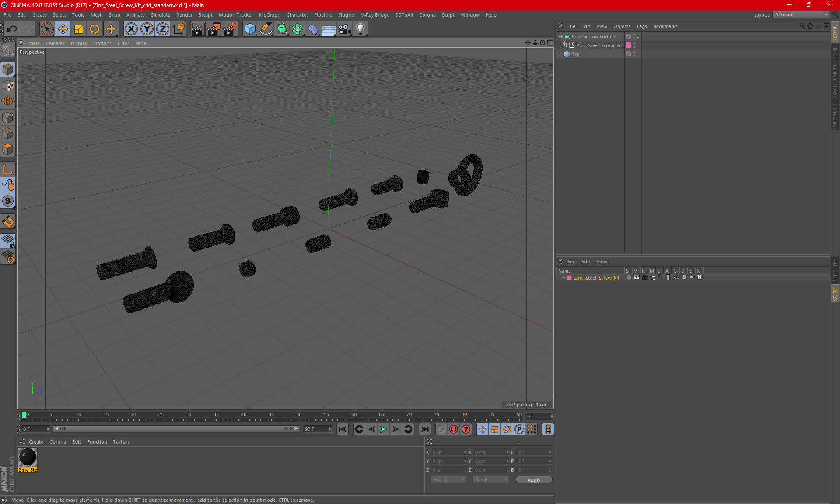This screenshot has height=504, width=840.
Task: Toggle Subdivision Surface enable checkmark
Action: click(x=639, y=37)
